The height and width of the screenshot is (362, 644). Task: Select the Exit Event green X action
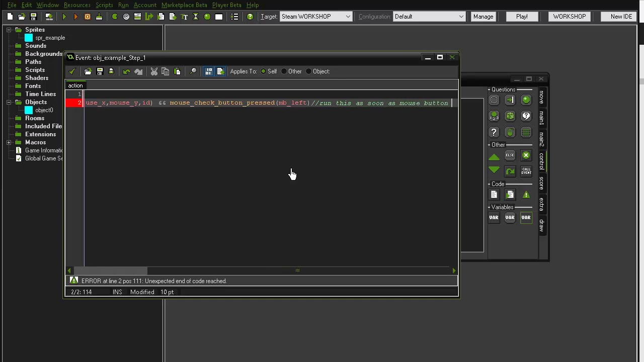(x=526, y=155)
